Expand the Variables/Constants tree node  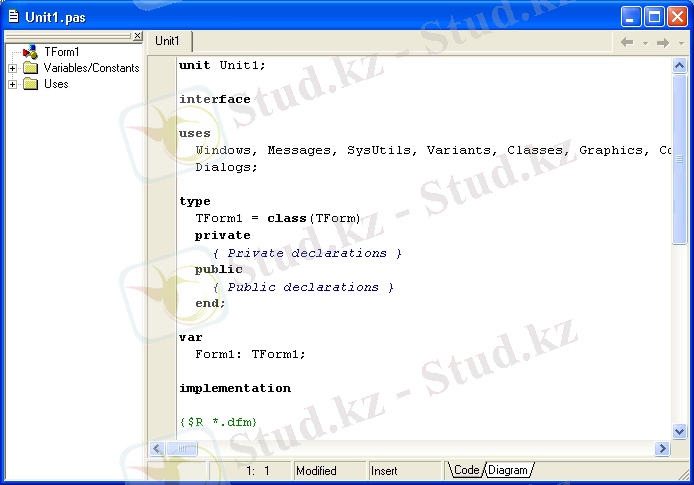[x=12, y=68]
